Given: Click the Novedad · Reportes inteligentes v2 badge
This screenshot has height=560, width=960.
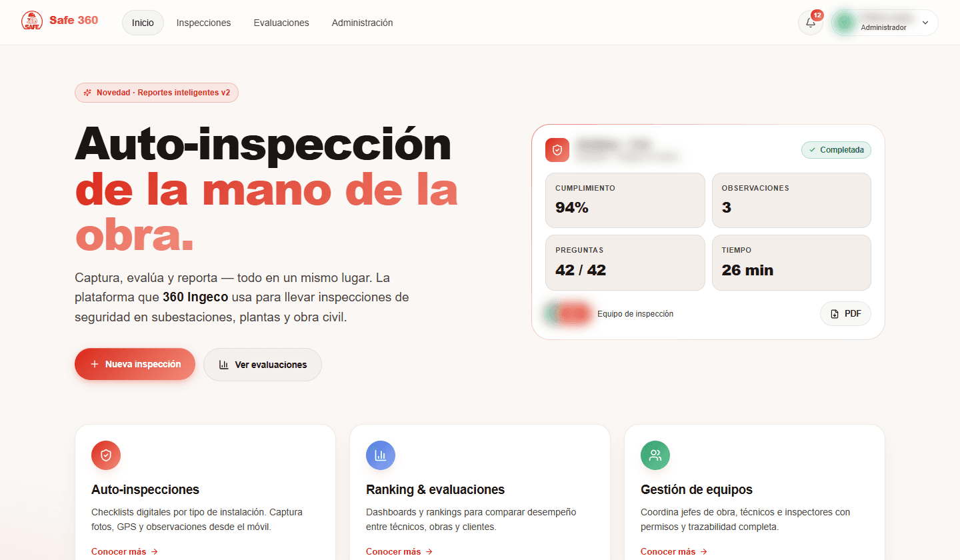Looking at the screenshot, I should [x=157, y=93].
